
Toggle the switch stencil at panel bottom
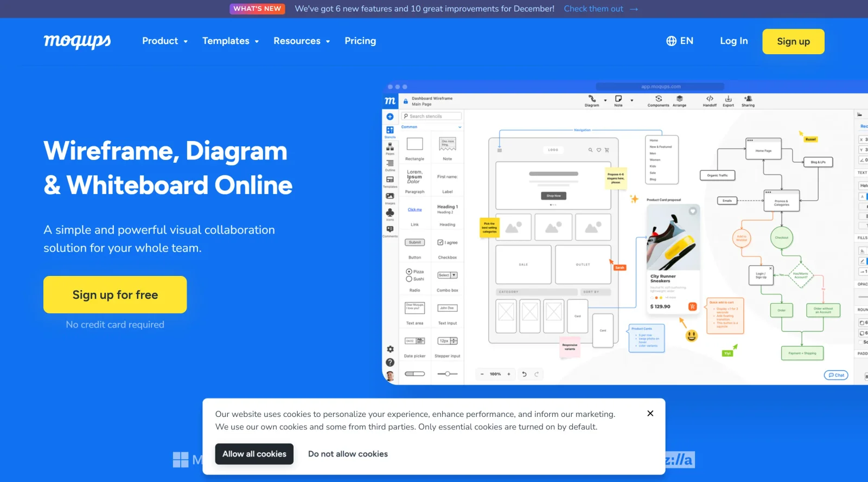coord(414,374)
